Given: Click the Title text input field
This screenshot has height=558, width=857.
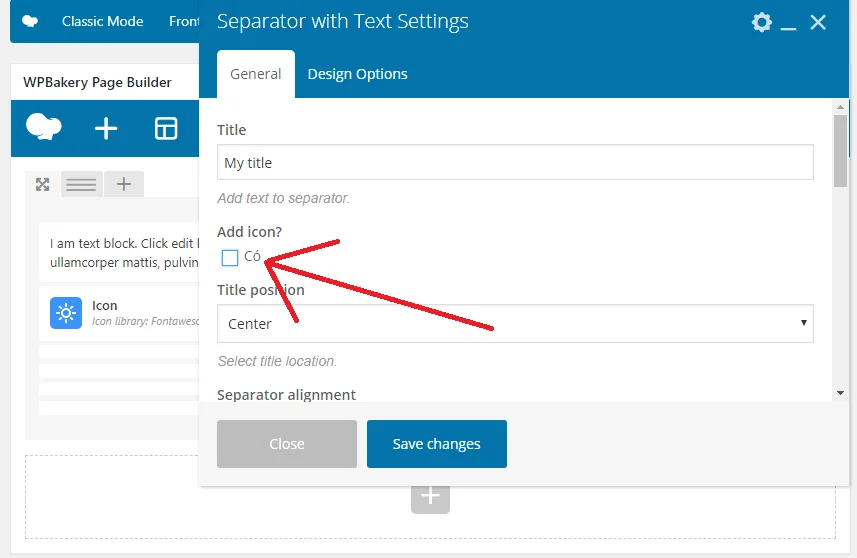Looking at the screenshot, I should 515,162.
